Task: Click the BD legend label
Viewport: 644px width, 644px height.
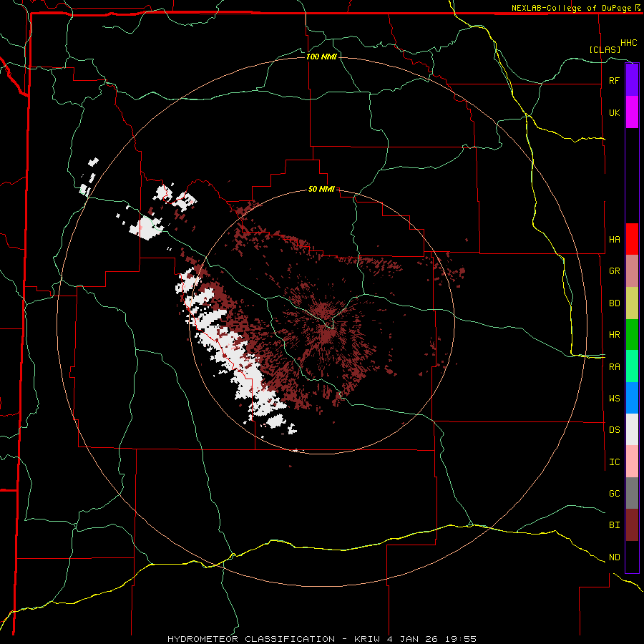Action: point(614,303)
